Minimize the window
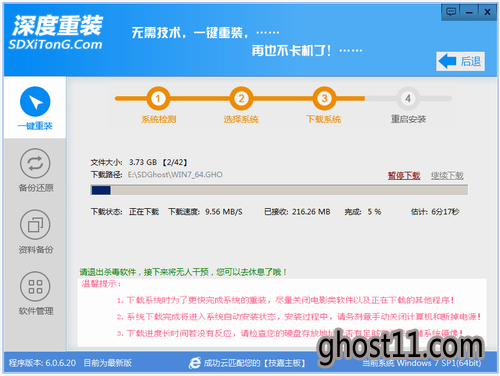 (x=469, y=12)
